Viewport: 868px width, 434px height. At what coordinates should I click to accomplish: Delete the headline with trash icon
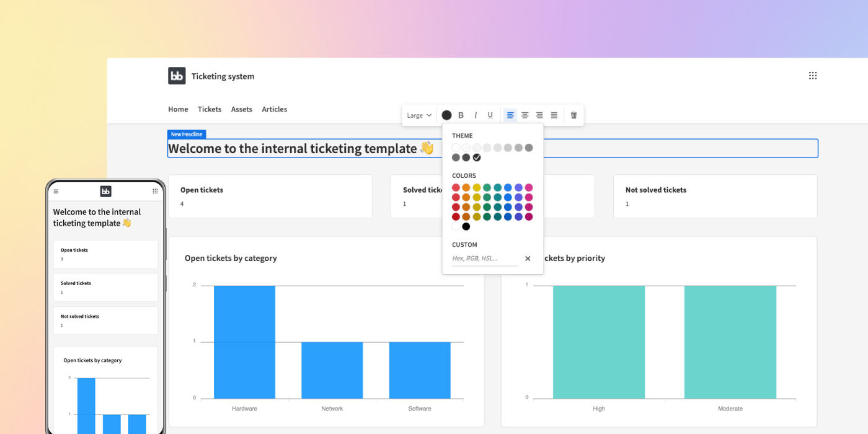point(573,115)
